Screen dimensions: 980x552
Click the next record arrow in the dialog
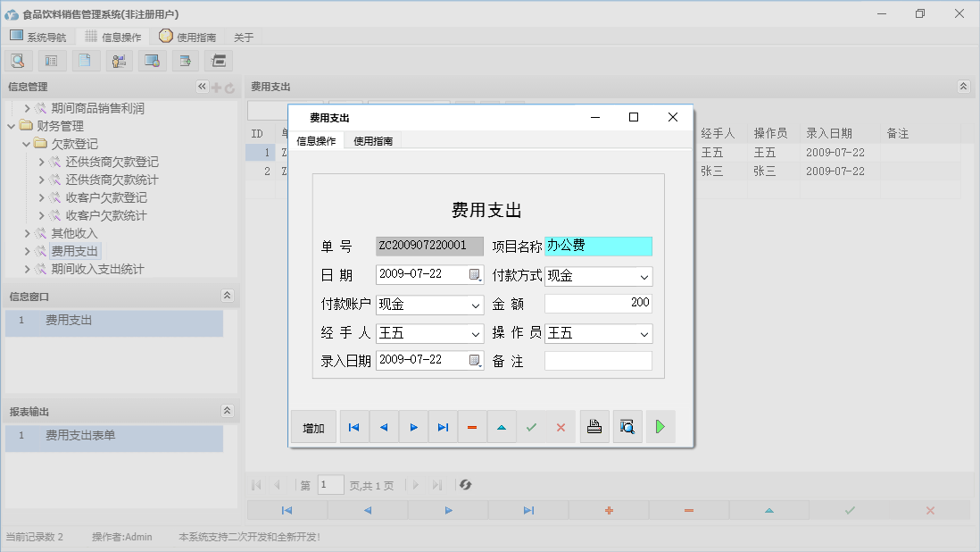tap(413, 426)
